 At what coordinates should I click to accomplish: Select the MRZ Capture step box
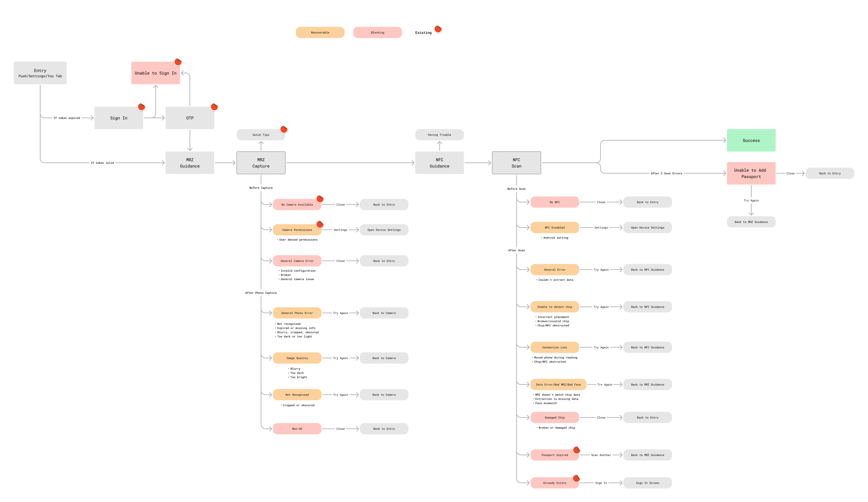[261, 163]
